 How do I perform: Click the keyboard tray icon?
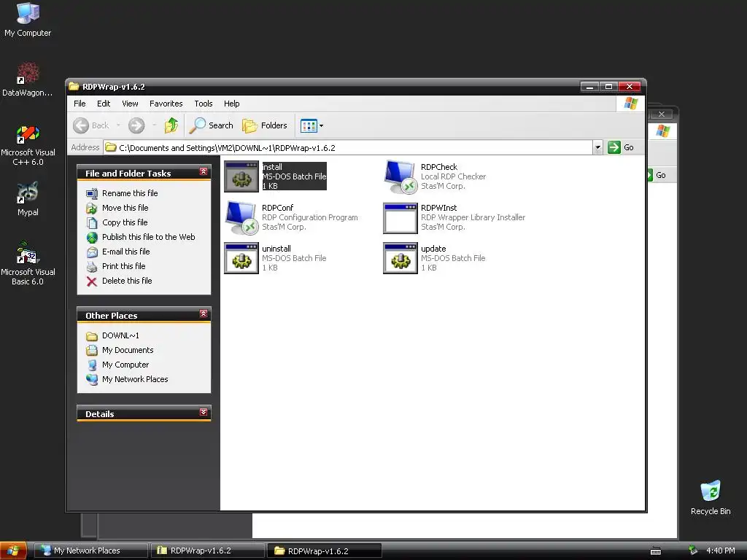pos(656,551)
